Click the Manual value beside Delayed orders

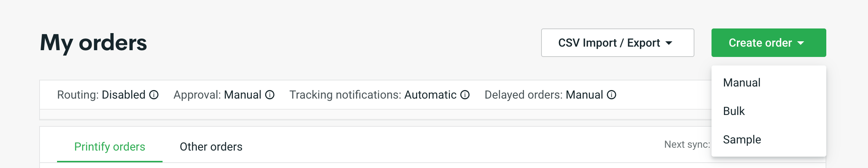click(584, 95)
